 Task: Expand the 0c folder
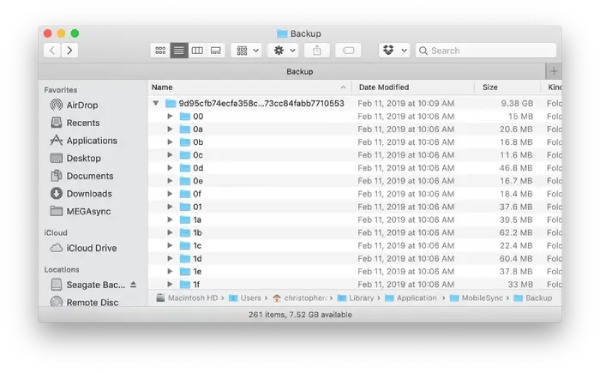click(x=170, y=155)
